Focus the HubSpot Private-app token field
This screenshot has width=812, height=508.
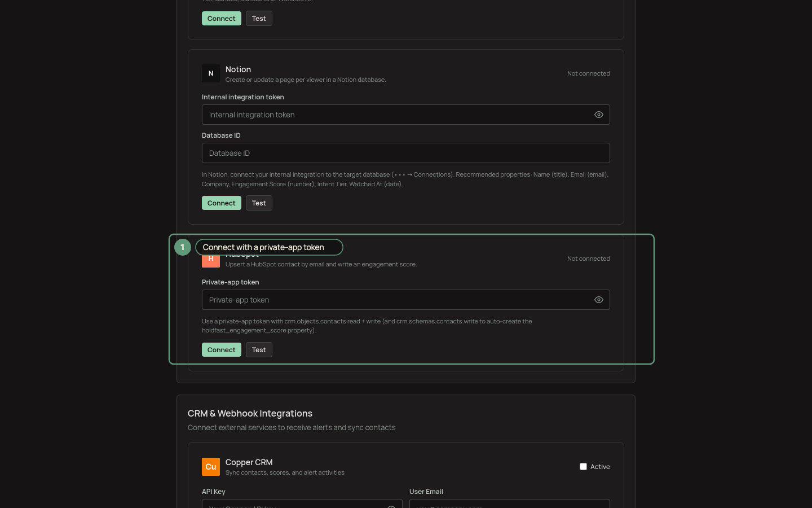coord(406,300)
